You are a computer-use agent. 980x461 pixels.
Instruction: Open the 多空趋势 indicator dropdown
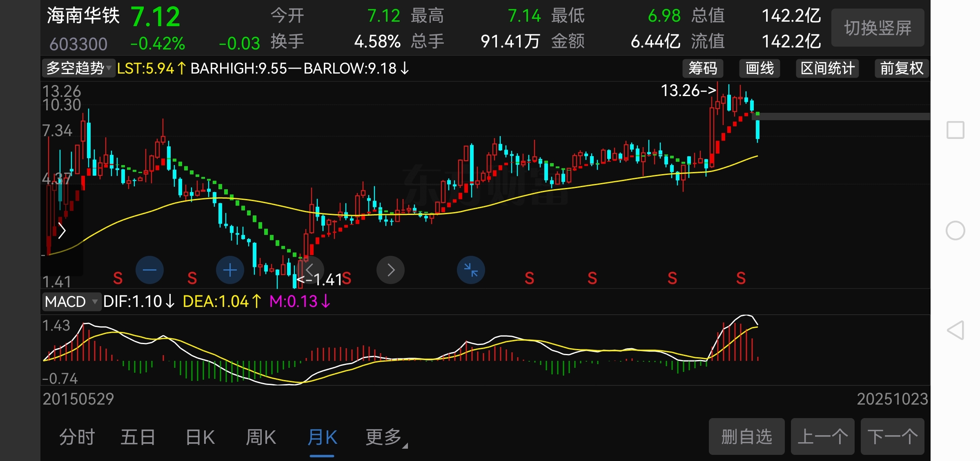tap(78, 68)
